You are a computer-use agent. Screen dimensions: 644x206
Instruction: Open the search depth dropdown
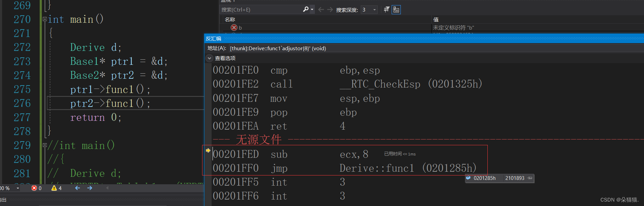(x=374, y=10)
